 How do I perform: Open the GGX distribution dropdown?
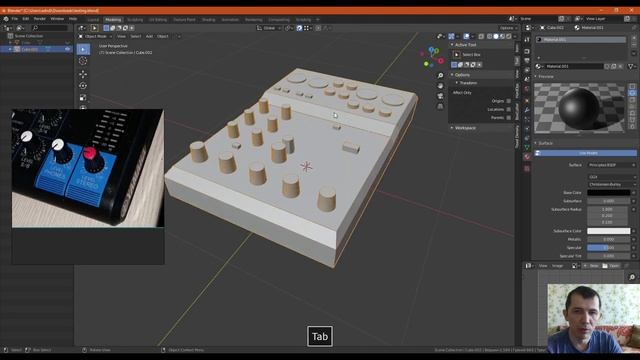tap(612, 177)
